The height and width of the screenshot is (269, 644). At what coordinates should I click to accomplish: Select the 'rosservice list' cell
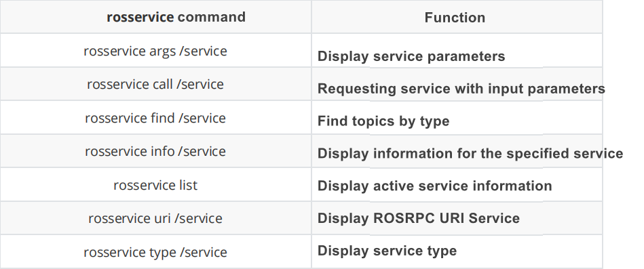tap(155, 184)
